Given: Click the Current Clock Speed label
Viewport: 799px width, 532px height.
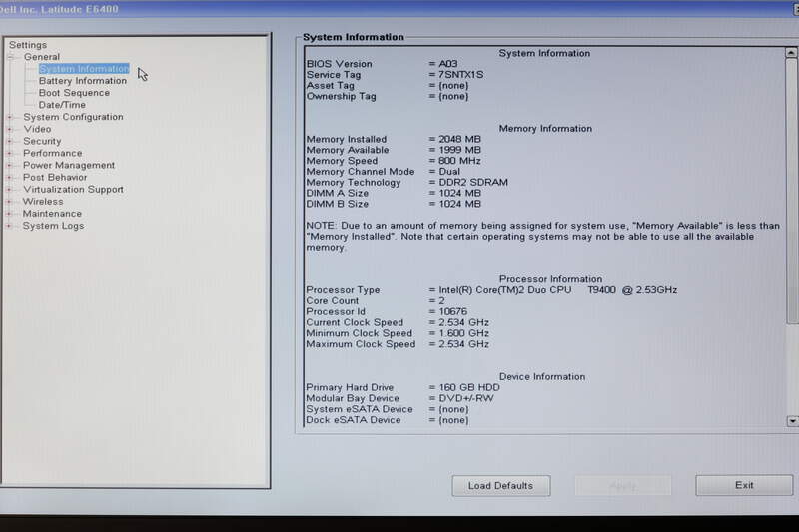Looking at the screenshot, I should [355, 322].
